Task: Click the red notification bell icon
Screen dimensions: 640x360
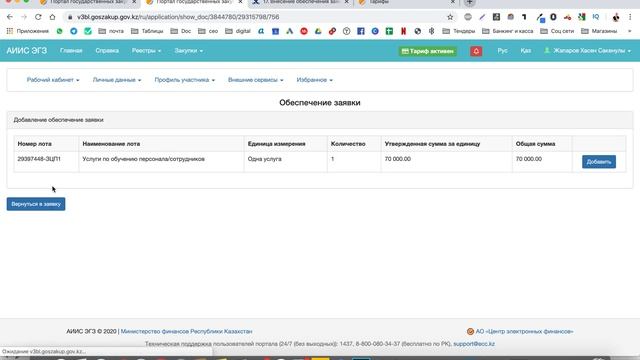Action: 476,51
